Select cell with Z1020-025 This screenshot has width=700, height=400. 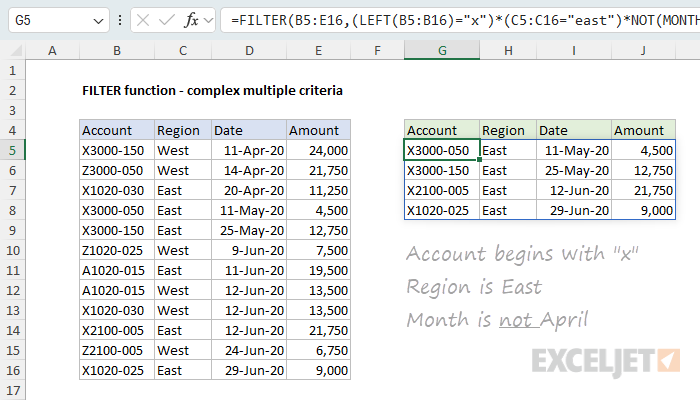click(x=117, y=250)
